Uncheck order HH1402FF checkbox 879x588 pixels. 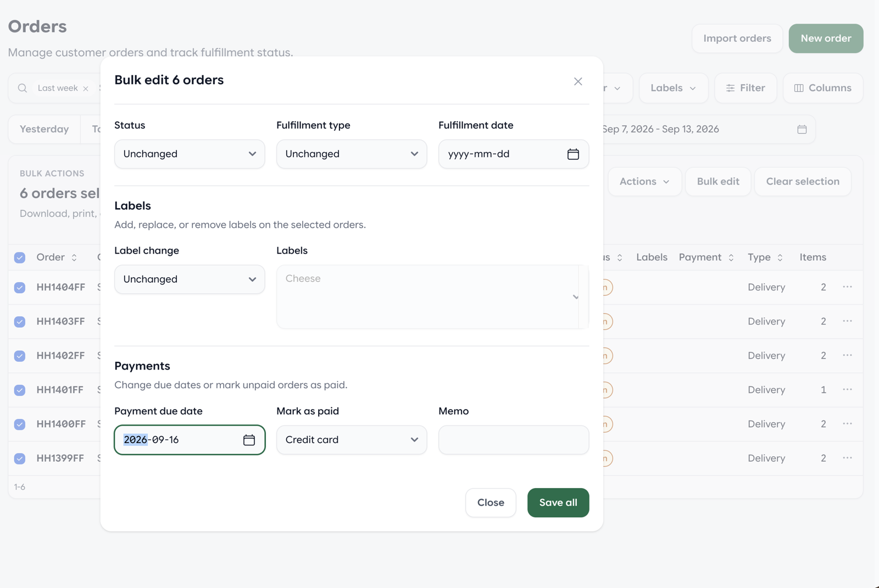click(x=20, y=356)
